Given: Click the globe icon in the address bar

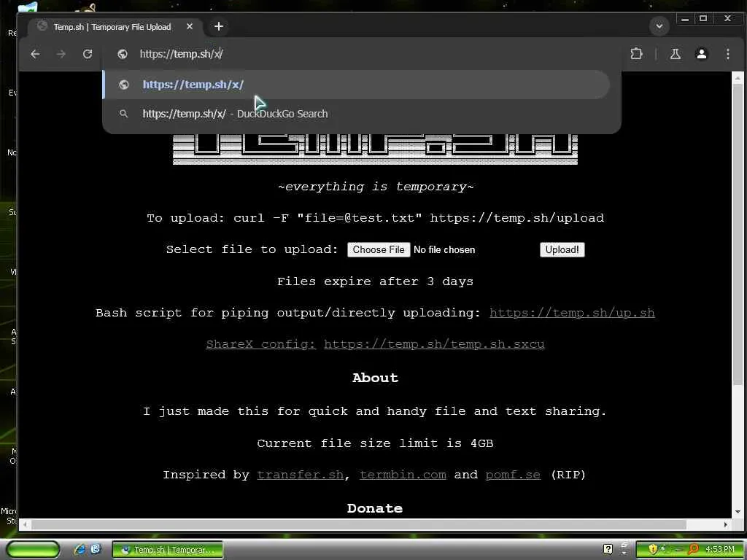Looking at the screenshot, I should point(123,54).
